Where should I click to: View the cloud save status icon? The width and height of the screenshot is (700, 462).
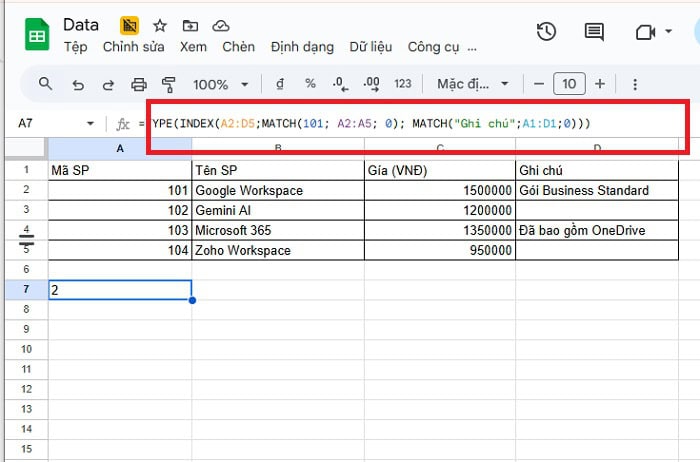point(221,25)
